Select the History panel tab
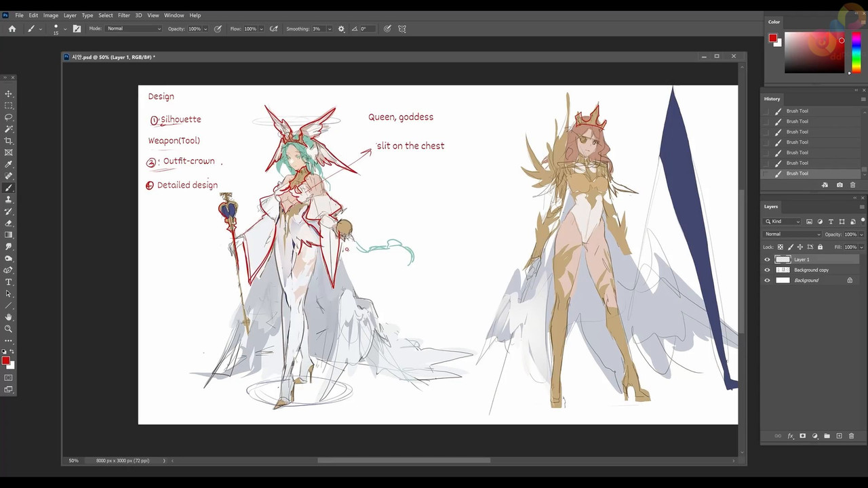Image resolution: width=868 pixels, height=488 pixels. (x=772, y=99)
